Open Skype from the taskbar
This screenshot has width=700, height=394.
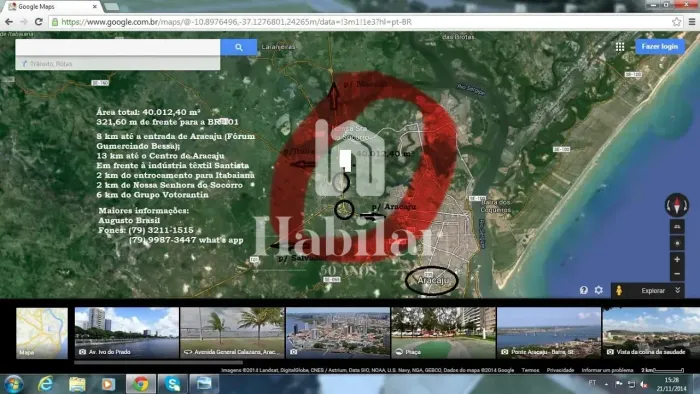172,384
